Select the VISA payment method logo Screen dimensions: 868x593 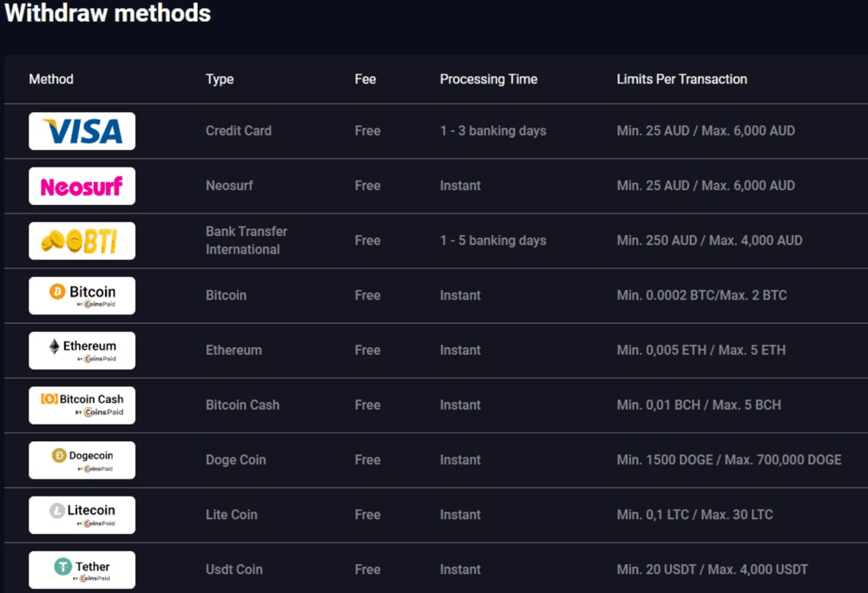pyautogui.click(x=82, y=131)
